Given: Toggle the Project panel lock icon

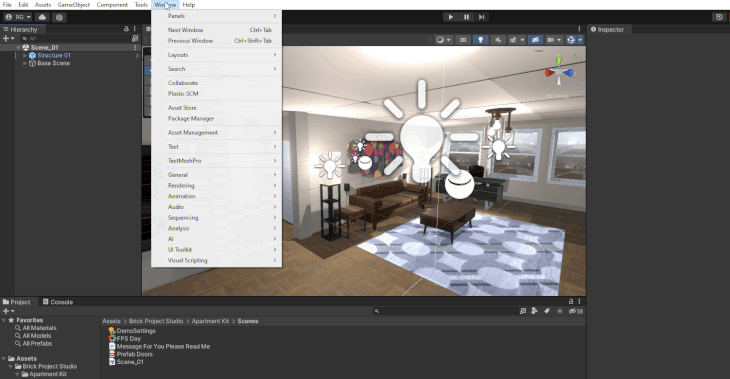Looking at the screenshot, I should 571,301.
